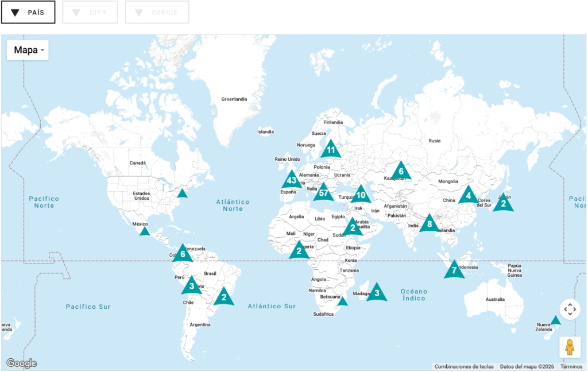Click the 8 cluster marker near India
Screen dimensions: 588x372
[429, 224]
